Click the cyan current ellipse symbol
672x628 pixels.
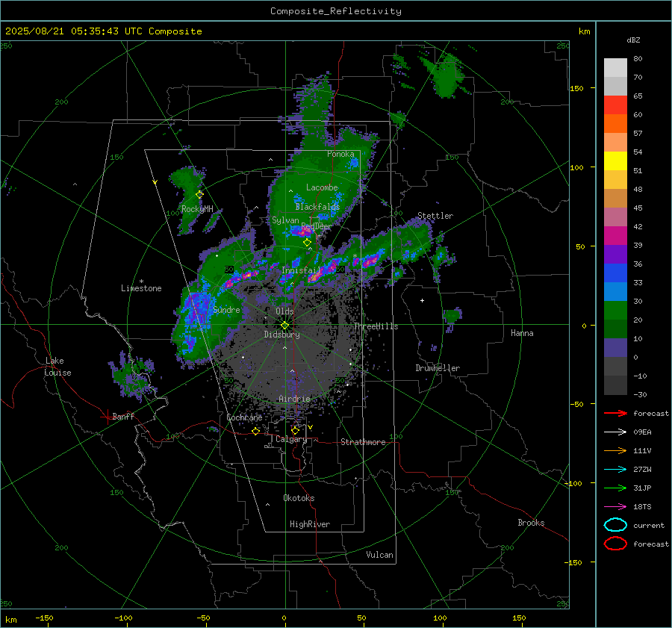tap(615, 525)
